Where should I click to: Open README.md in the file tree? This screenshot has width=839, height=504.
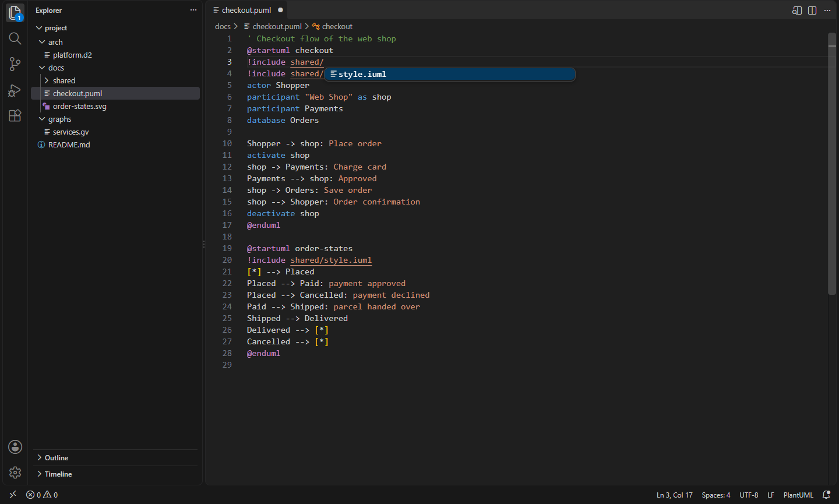115,144
